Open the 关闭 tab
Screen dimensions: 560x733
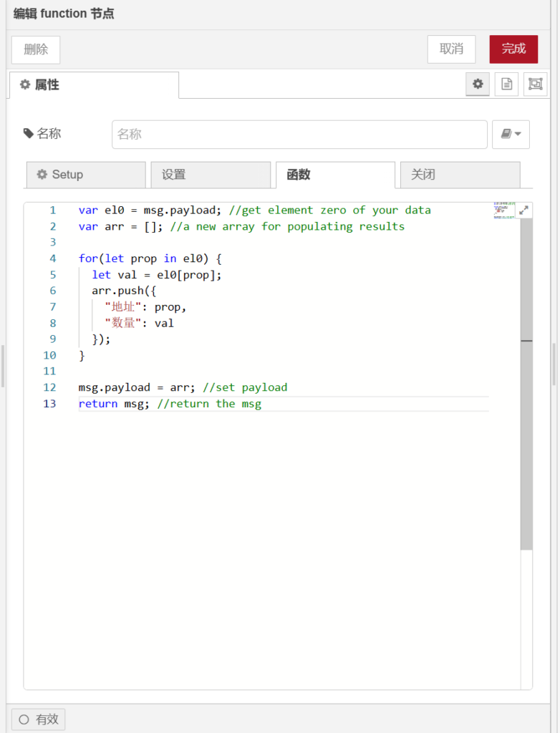coord(460,175)
